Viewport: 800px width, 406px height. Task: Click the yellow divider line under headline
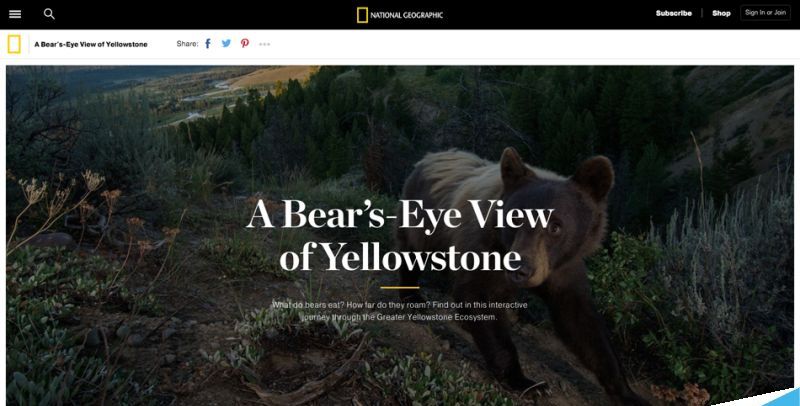pyautogui.click(x=399, y=288)
